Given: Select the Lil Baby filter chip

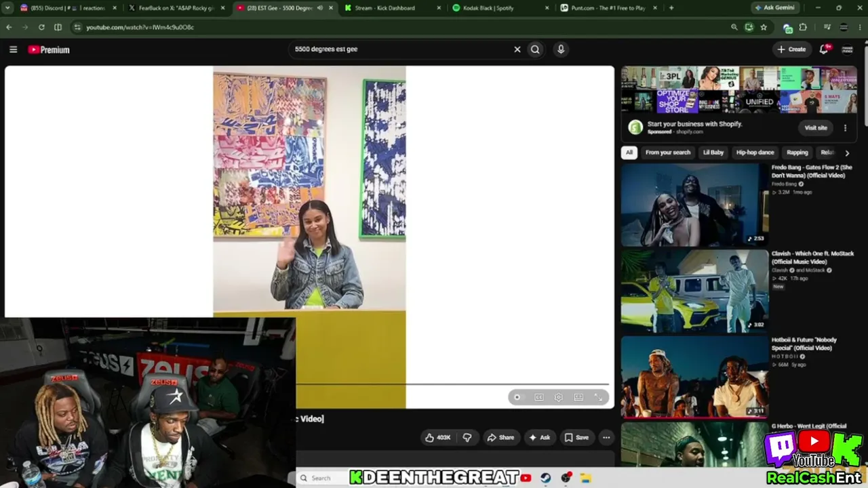Looking at the screenshot, I should click(713, 152).
